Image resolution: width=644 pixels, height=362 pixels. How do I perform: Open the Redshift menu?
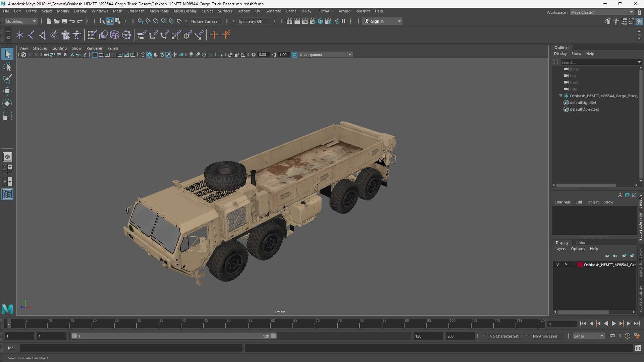(363, 11)
